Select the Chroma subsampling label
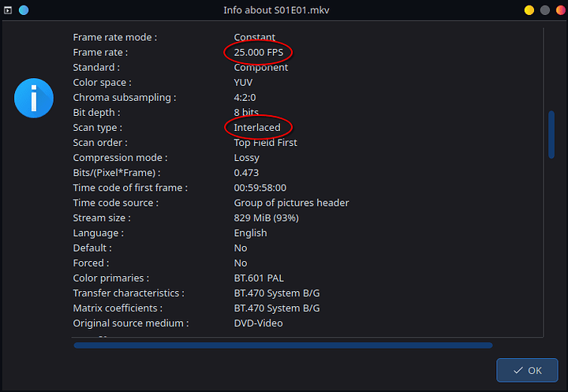 pos(125,98)
